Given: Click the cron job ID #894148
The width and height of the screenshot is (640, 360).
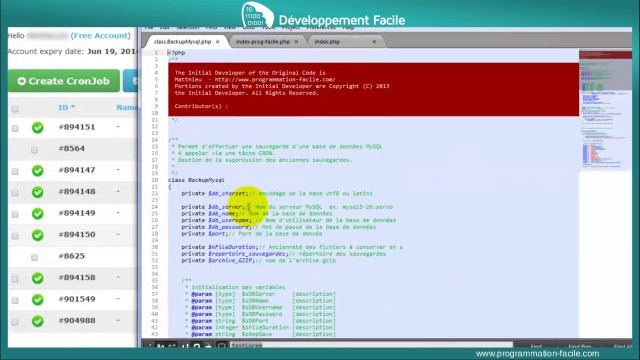Looking at the screenshot, I should (x=77, y=191).
